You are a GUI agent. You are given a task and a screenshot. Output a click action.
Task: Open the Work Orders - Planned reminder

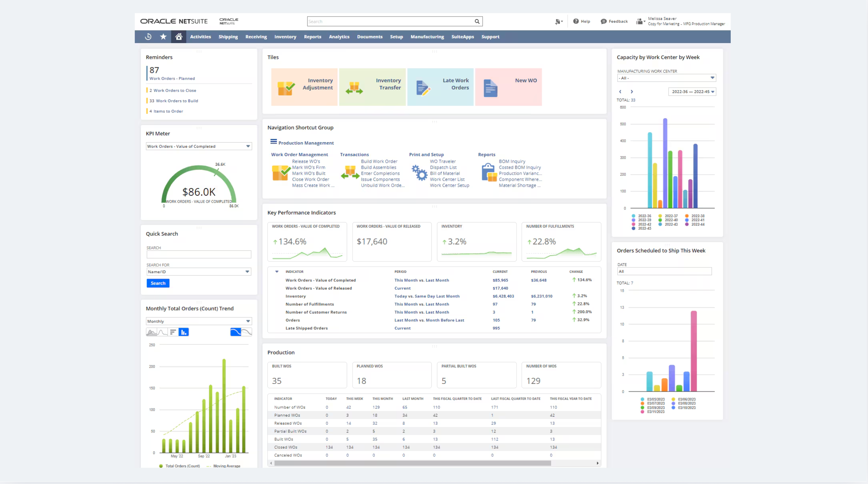pos(172,78)
